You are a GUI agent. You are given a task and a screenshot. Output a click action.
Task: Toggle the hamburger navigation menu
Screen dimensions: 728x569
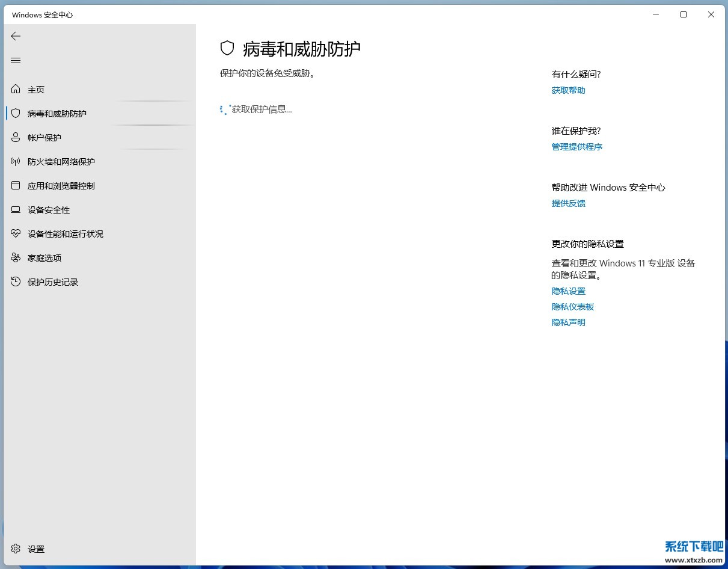(16, 60)
